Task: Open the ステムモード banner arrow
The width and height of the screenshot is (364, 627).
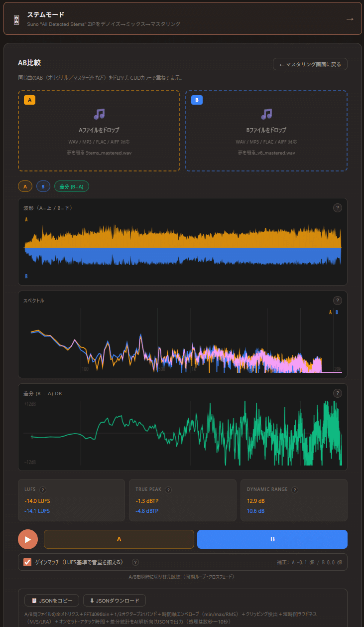Action: [x=350, y=18]
